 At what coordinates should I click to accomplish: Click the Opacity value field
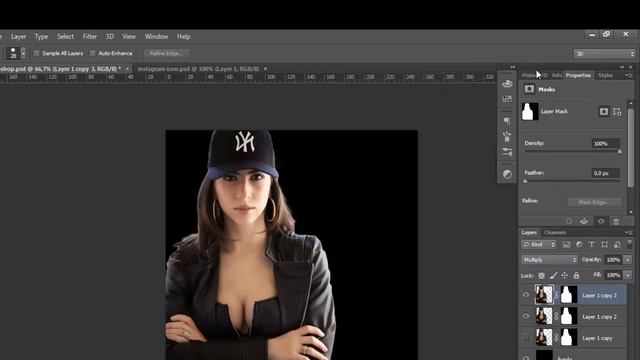tap(613, 260)
